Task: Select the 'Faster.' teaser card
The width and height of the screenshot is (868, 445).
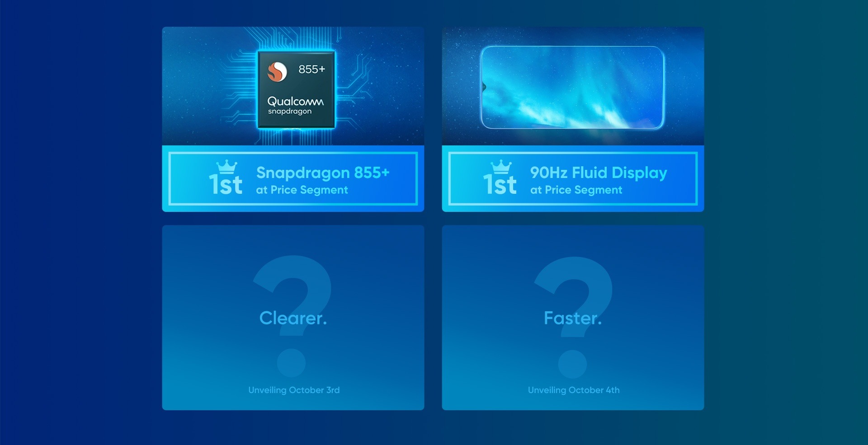Action: 573,318
